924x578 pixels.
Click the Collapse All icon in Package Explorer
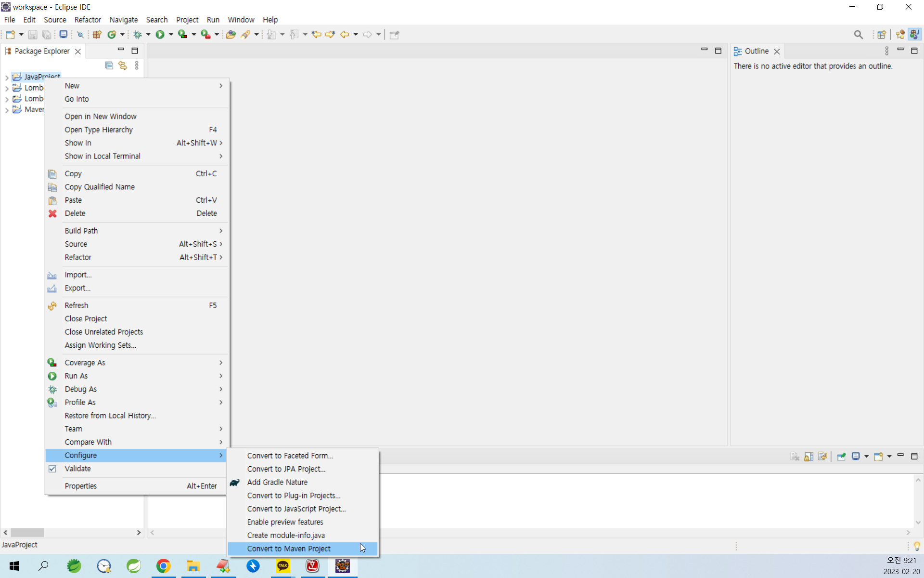pos(109,66)
